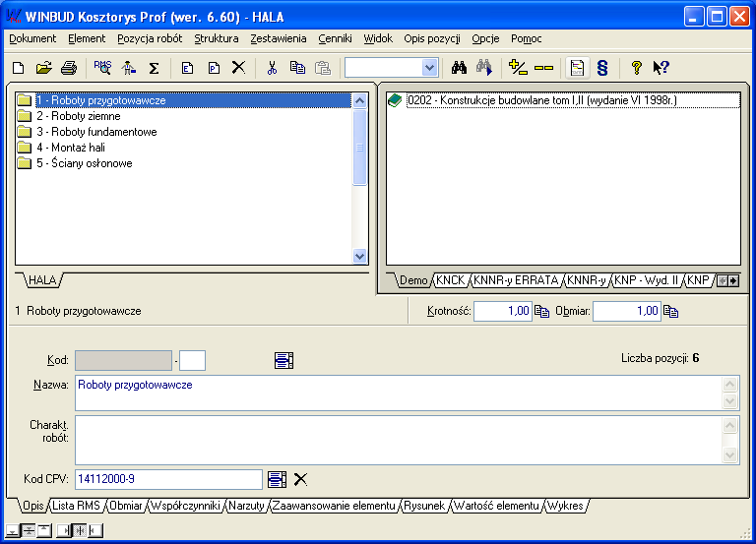
Task: Open the Zestawienia menu
Action: click(x=279, y=38)
